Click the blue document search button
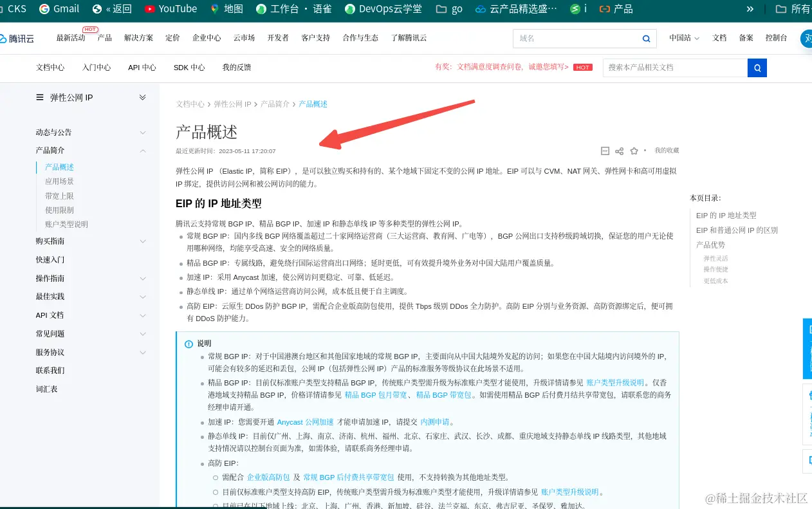812x509 pixels. 757,68
